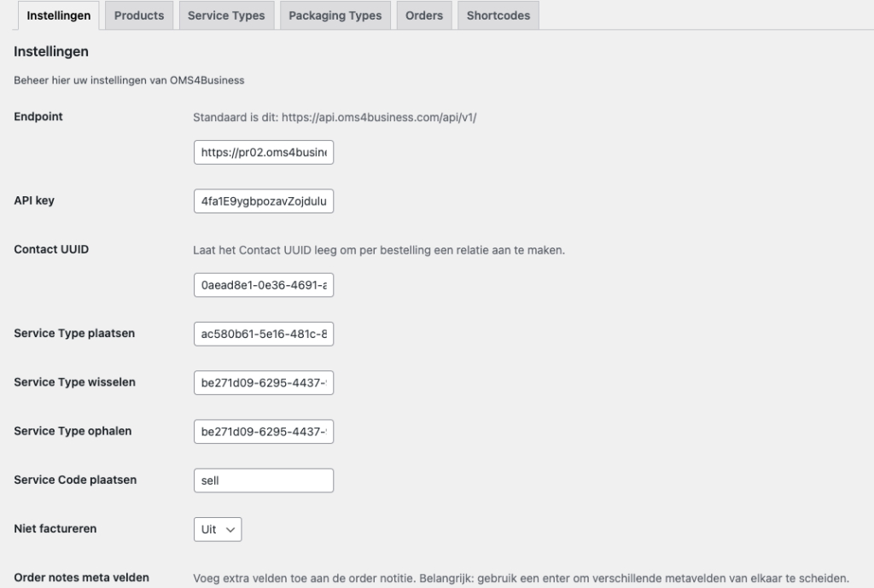Go to the Service Types tab
This screenshot has width=874, height=588.
point(226,15)
